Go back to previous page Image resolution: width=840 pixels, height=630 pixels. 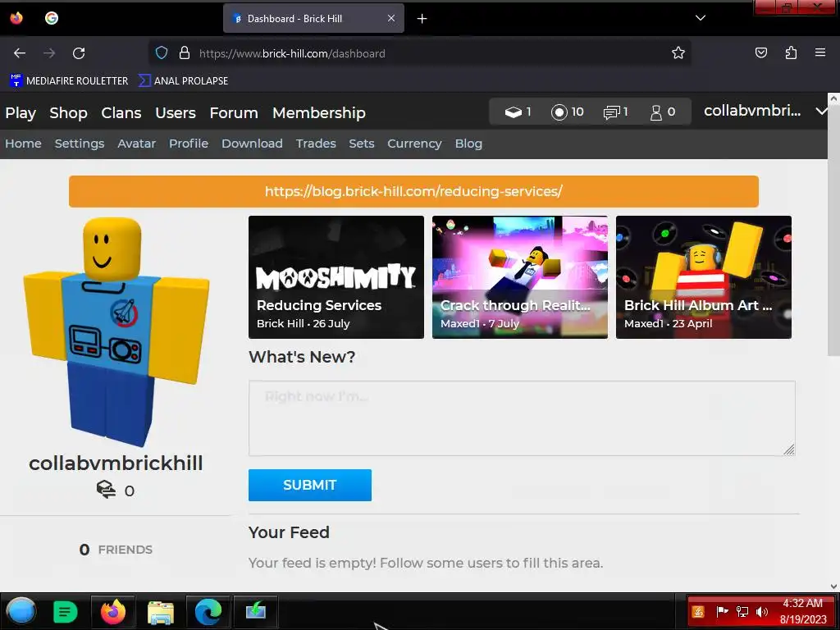(20, 53)
